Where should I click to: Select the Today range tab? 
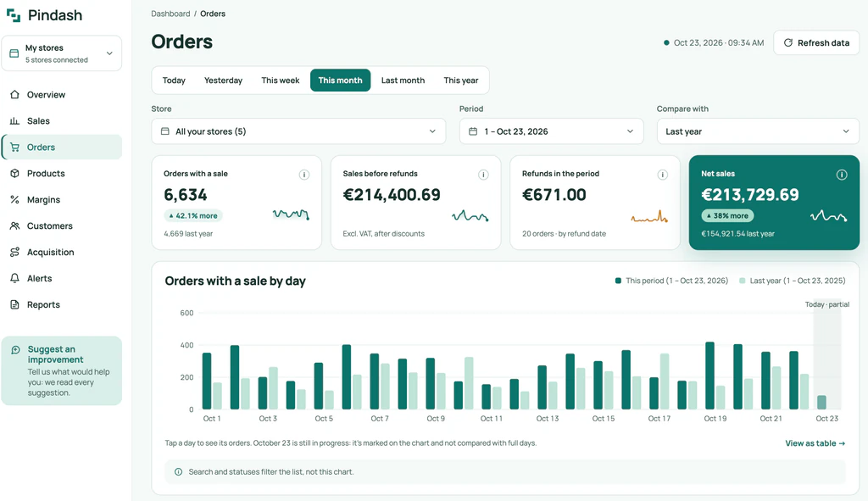[174, 81]
